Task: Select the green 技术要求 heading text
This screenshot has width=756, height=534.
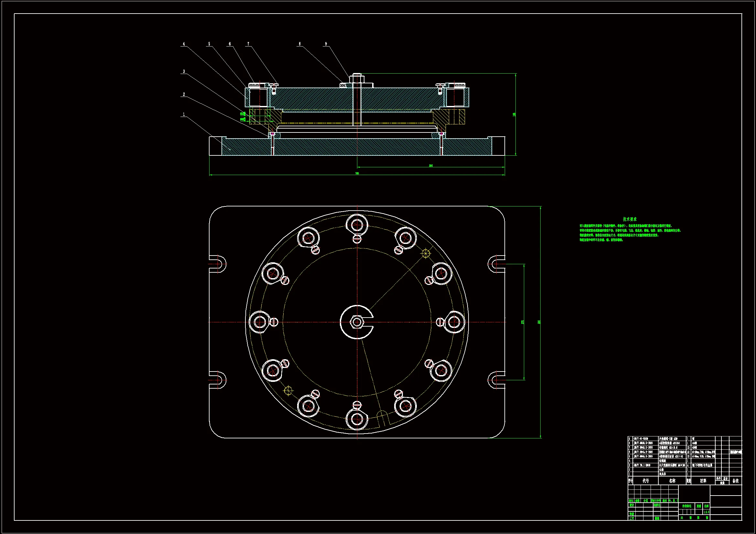Action: (x=630, y=219)
